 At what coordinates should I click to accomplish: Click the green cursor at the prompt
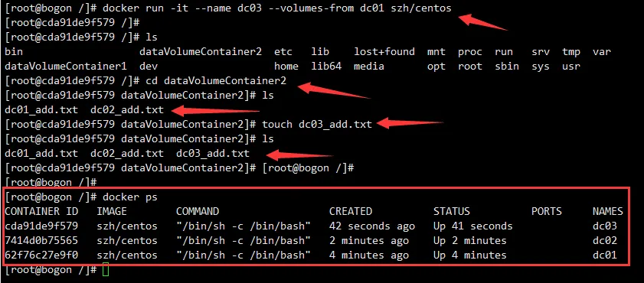(x=106, y=269)
